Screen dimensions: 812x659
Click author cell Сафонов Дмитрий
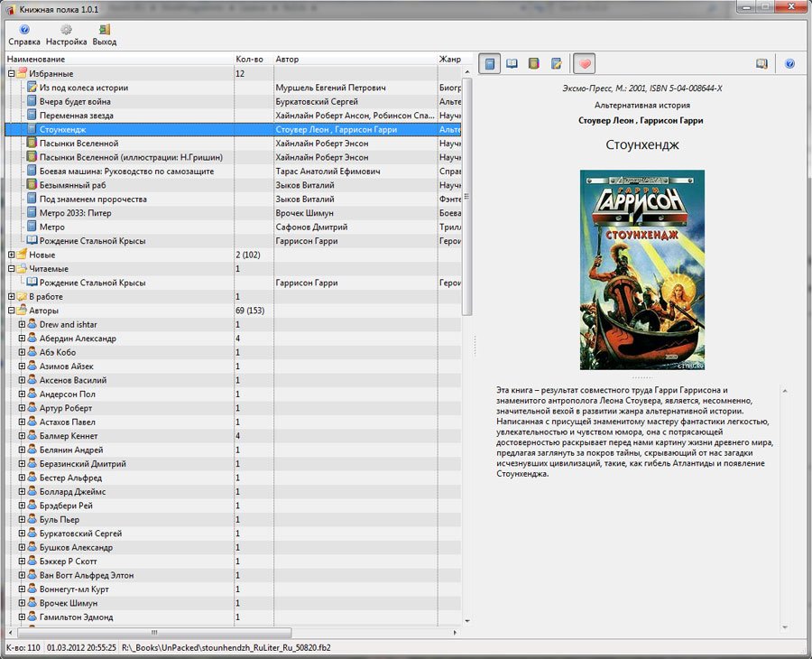click(x=311, y=227)
